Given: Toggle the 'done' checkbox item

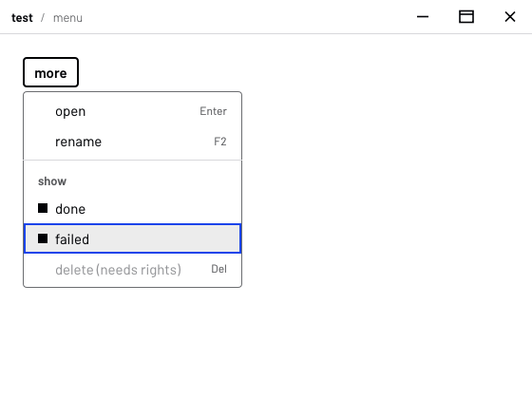Looking at the screenshot, I should click(132, 209).
